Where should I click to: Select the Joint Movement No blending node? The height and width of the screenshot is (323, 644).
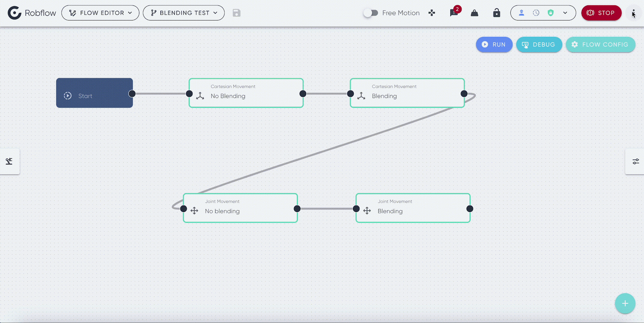click(240, 208)
